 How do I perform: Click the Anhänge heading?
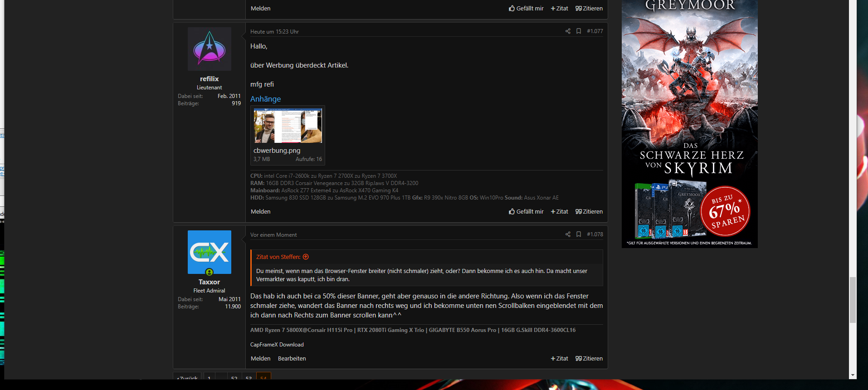(265, 99)
